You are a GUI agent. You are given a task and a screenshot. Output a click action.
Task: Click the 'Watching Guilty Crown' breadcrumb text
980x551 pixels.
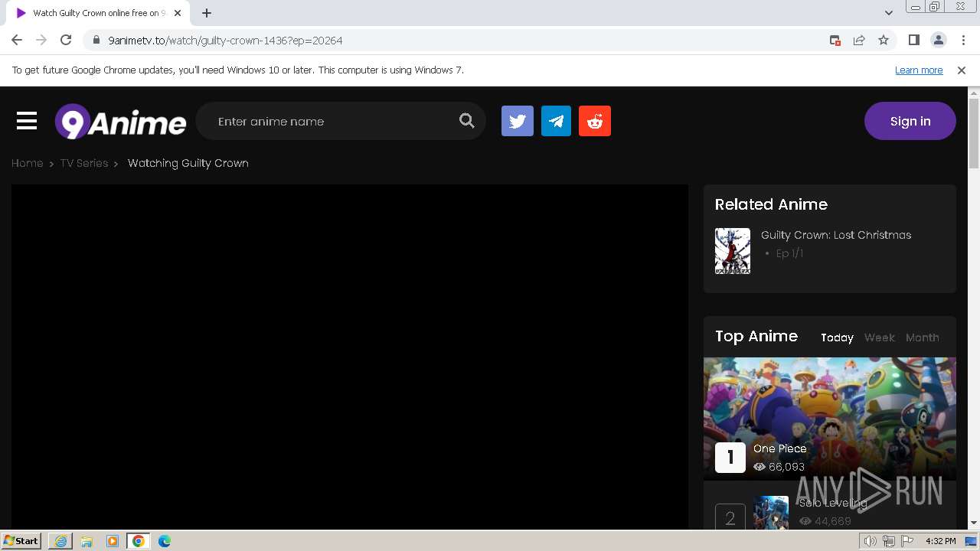point(188,163)
